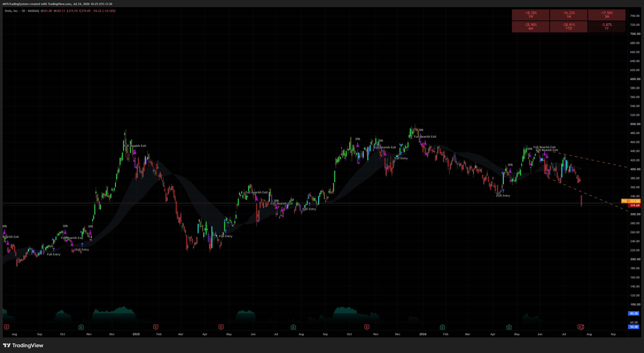
Task: Click the 1Y performance cell showing -3.87%
Action: (607, 27)
